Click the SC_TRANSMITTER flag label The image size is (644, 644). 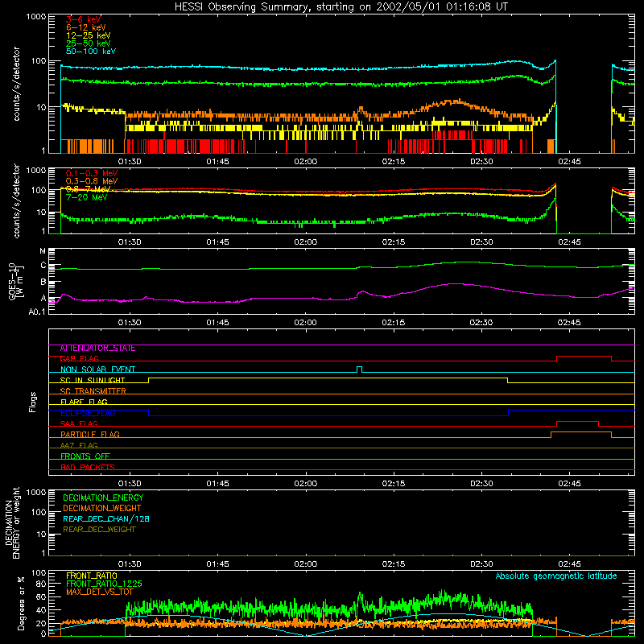click(x=93, y=391)
